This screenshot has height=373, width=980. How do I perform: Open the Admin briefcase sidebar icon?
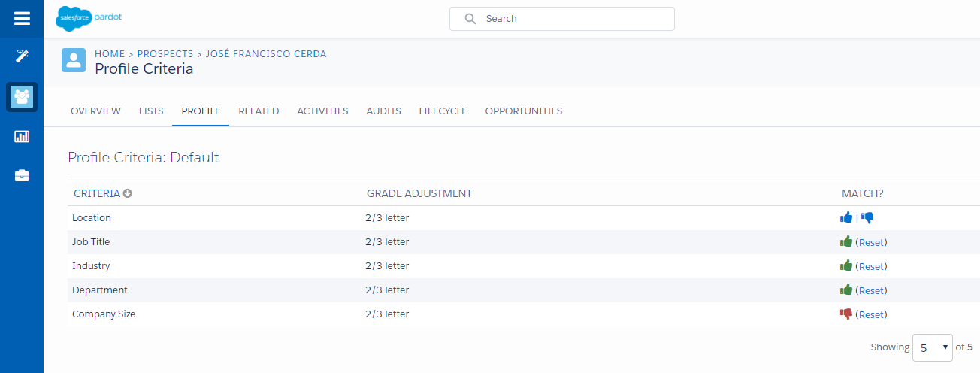22,176
